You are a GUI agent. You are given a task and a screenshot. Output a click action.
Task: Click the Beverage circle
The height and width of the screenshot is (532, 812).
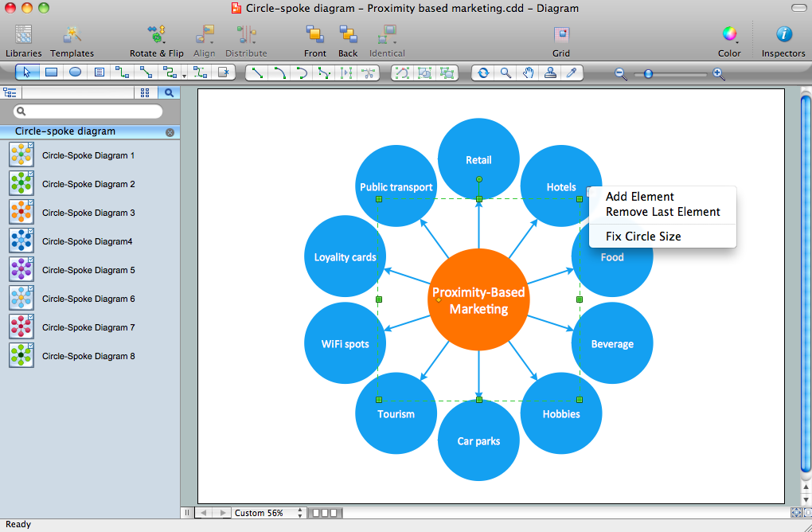click(x=612, y=343)
